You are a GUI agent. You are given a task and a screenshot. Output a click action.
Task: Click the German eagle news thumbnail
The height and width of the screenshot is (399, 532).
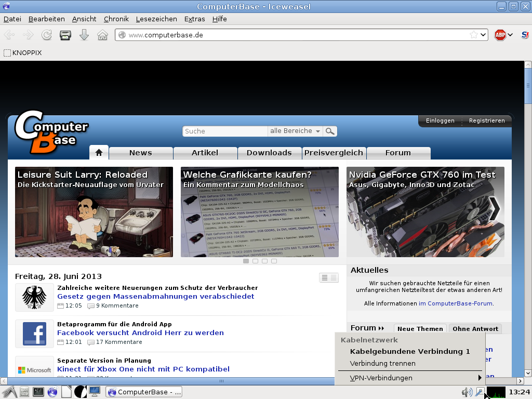pyautogui.click(x=34, y=297)
